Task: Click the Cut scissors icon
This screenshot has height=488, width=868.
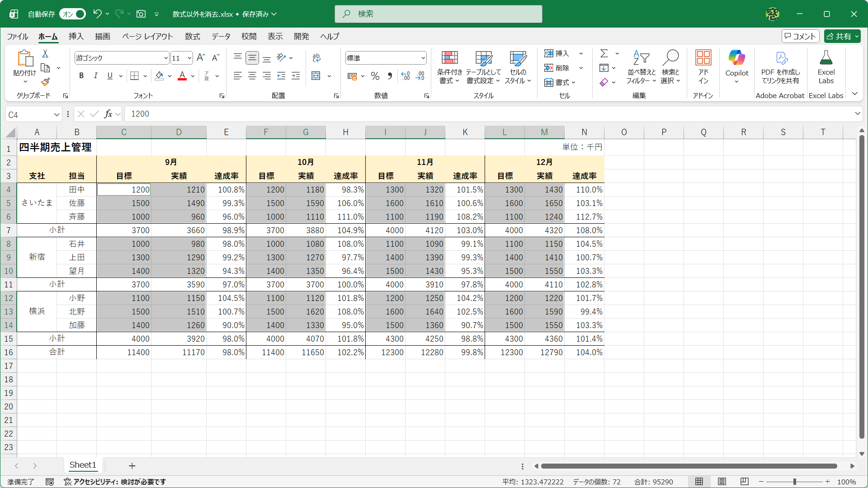Action: pyautogui.click(x=45, y=54)
